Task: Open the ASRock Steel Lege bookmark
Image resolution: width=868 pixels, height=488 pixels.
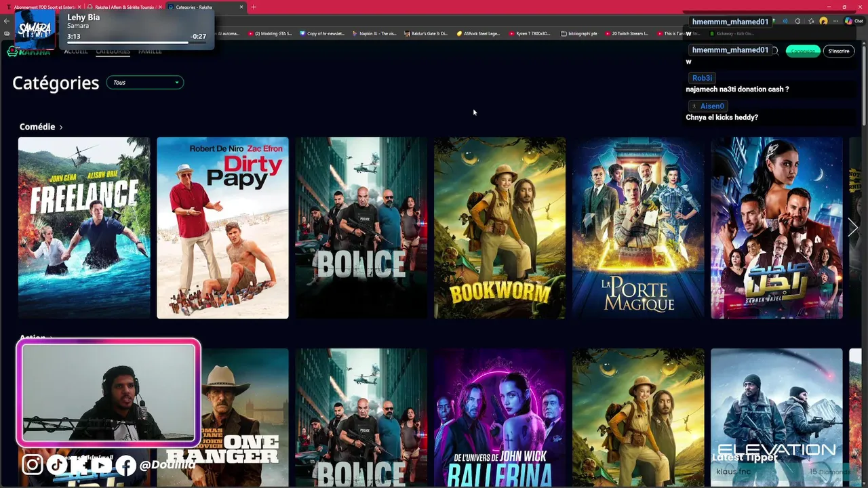Action: pos(478,33)
